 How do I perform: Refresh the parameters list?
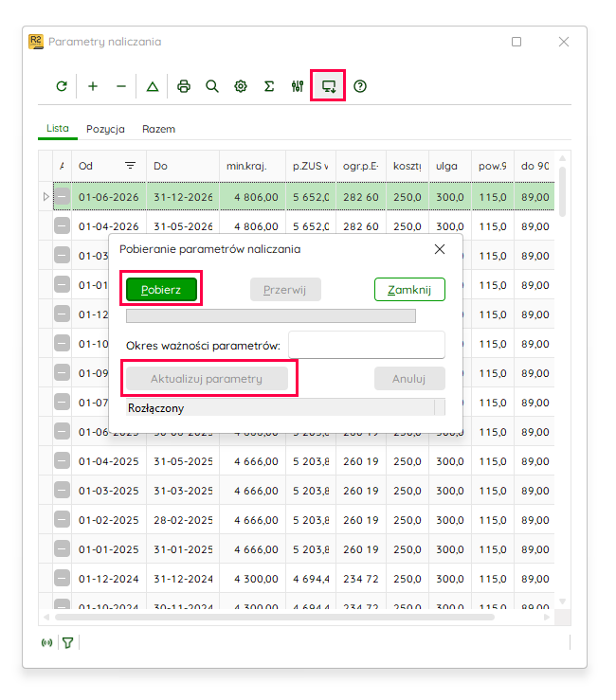[62, 86]
